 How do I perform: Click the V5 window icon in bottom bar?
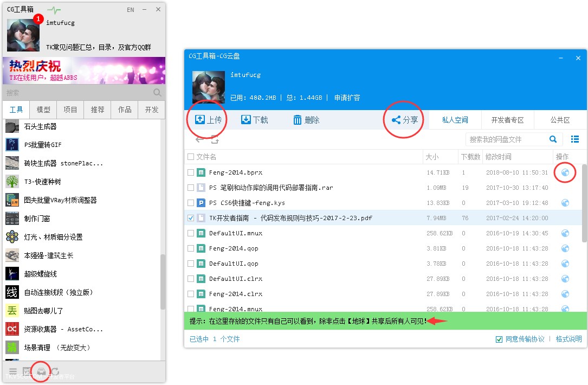[x=27, y=372]
